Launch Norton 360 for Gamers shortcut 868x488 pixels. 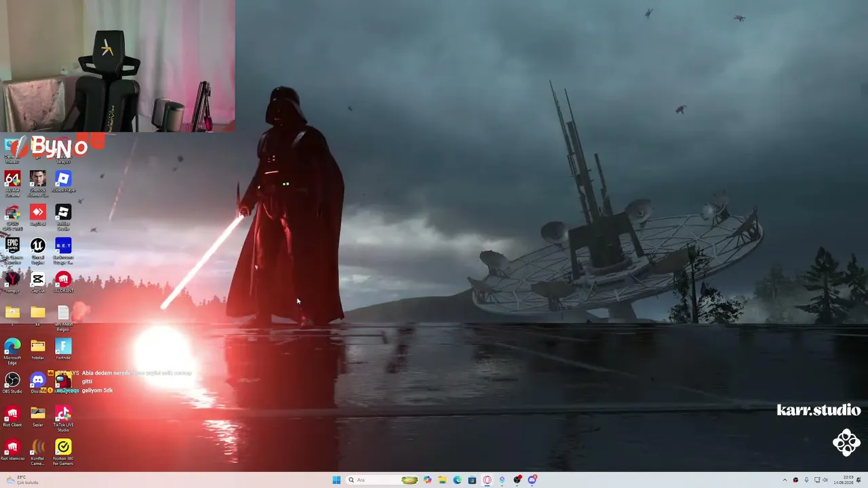63,453
